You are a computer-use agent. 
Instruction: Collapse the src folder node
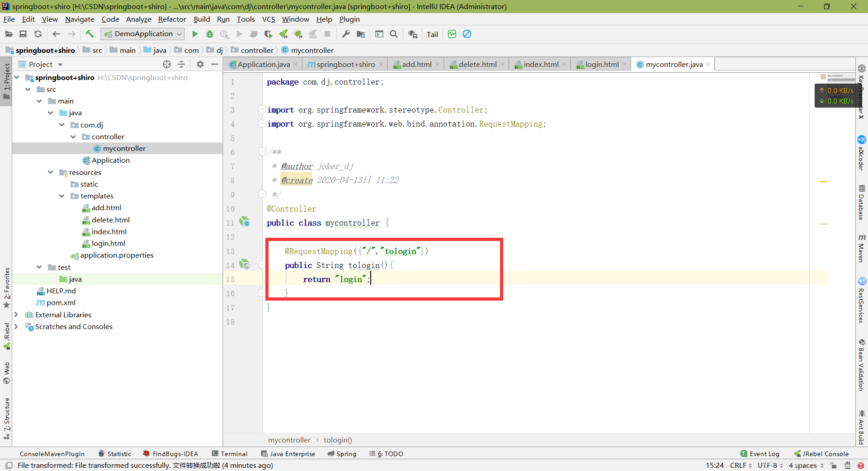click(x=28, y=89)
